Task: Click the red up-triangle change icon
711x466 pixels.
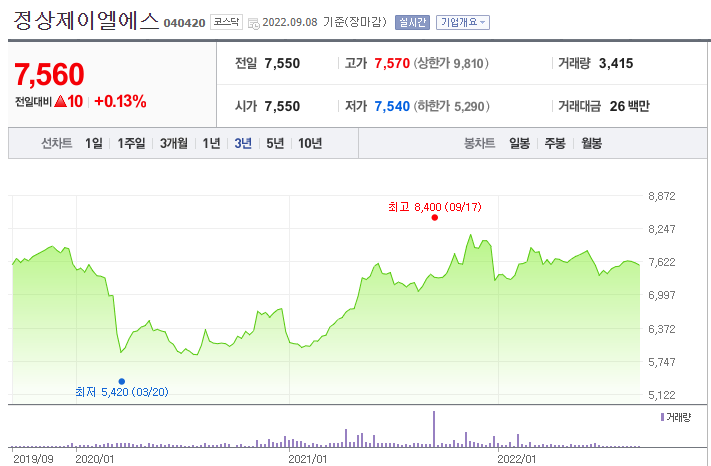Action: pos(60,102)
